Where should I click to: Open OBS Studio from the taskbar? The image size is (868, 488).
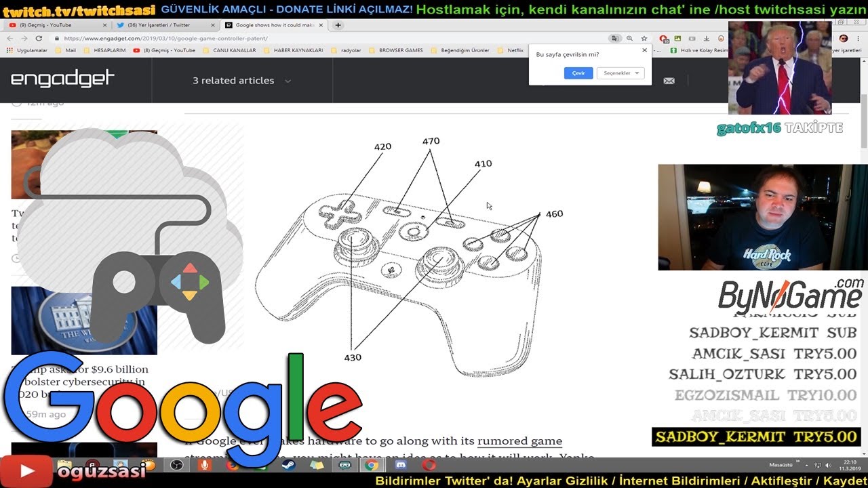pos(176,465)
